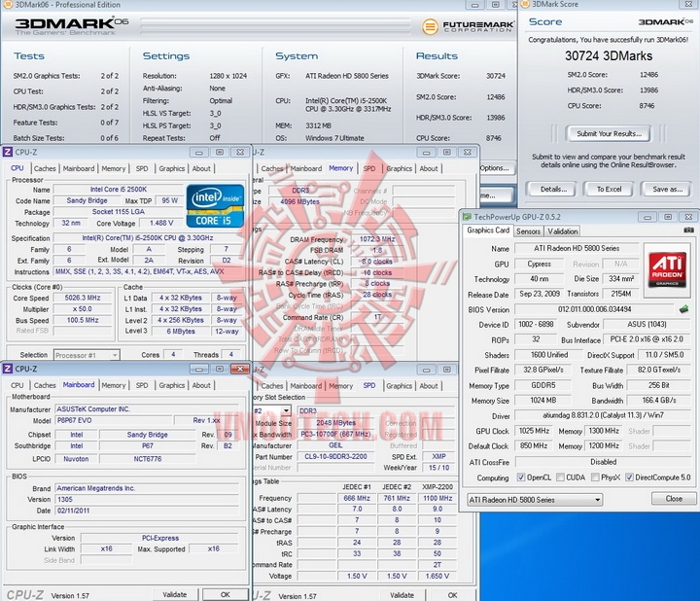
Task: Select the Graphics Card tab in GPU-Z
Action: 488,230
